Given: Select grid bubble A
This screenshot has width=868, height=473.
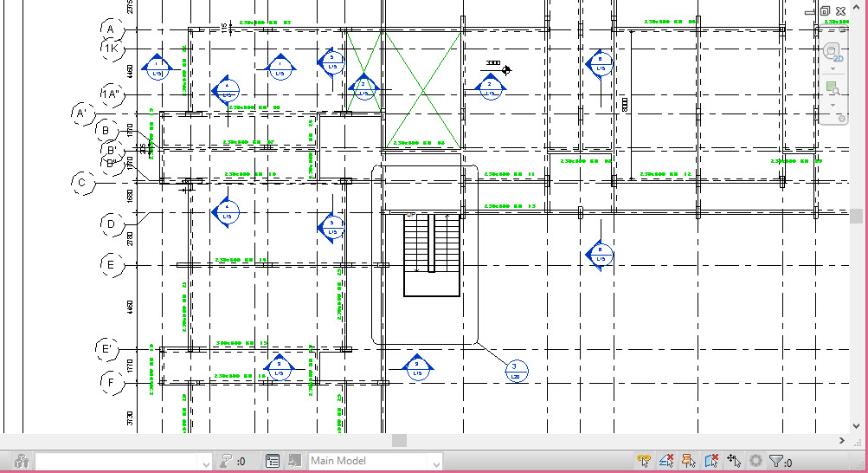Looking at the screenshot, I should 112,29.
